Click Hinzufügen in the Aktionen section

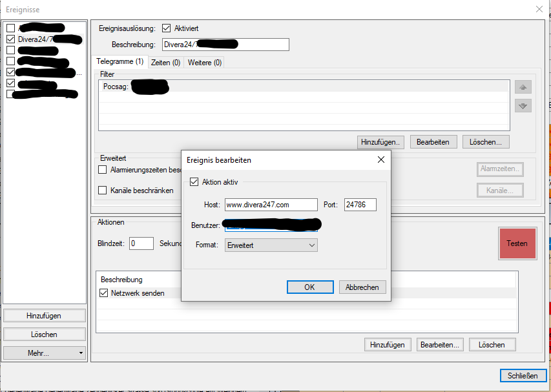click(387, 345)
